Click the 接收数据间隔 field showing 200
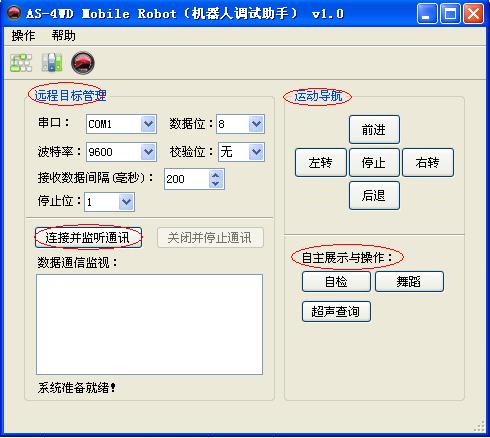 [x=187, y=179]
